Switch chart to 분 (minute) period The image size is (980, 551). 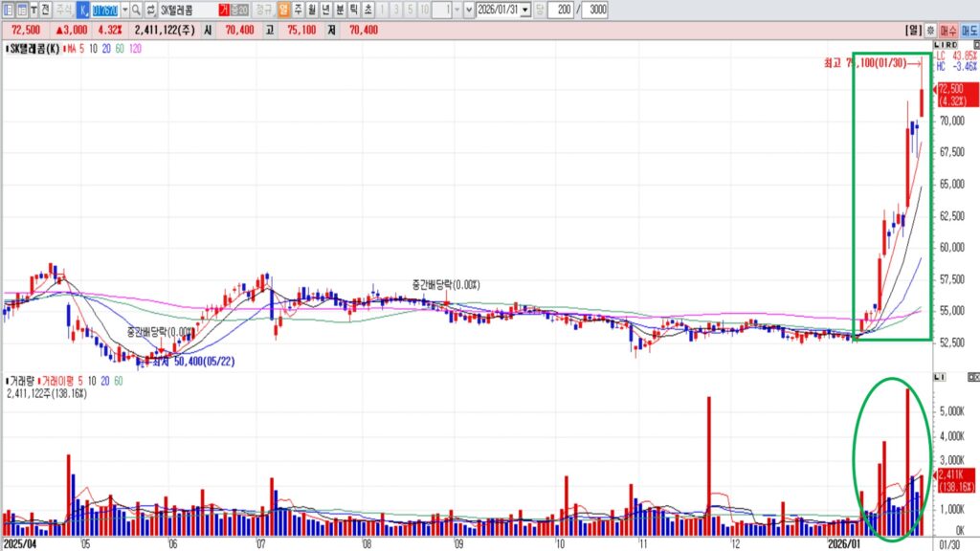pyautogui.click(x=341, y=10)
